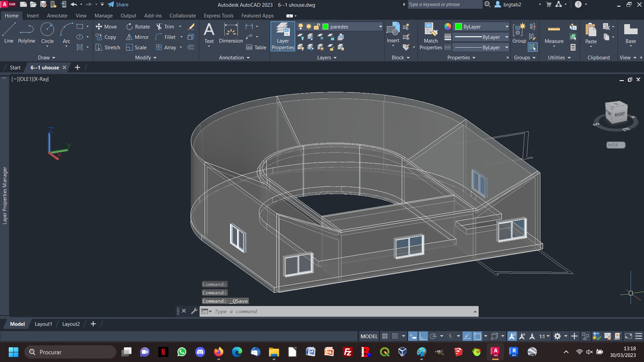
Task: Click the Array tool
Action: tap(166, 47)
